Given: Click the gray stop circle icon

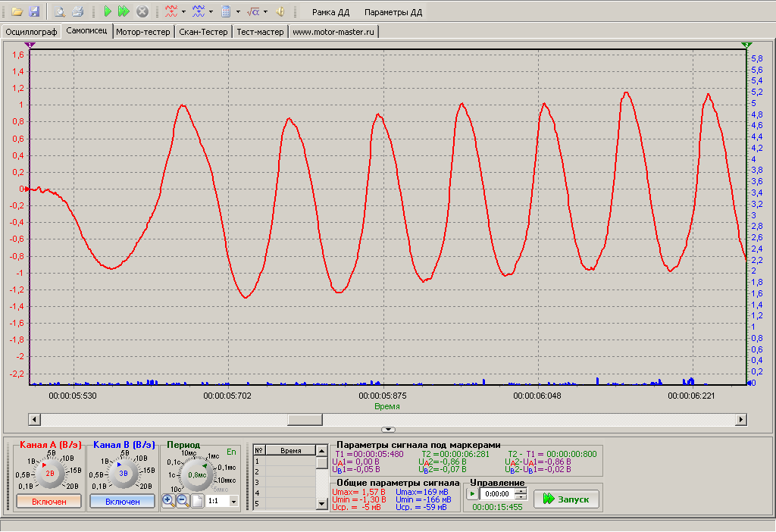Looking at the screenshot, I should [142, 11].
